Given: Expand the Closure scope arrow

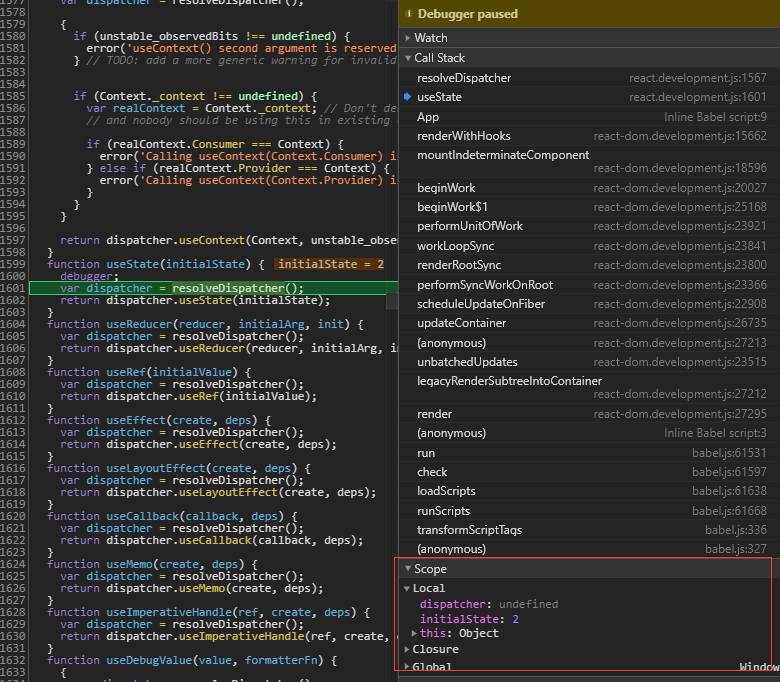Looking at the screenshot, I should click(x=407, y=649).
